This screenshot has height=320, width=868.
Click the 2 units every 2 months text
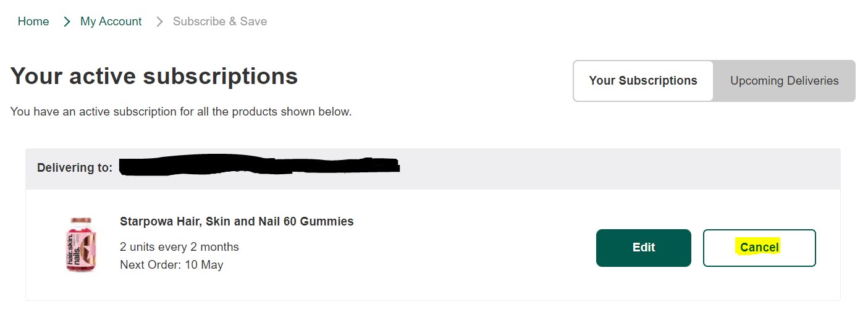point(179,247)
